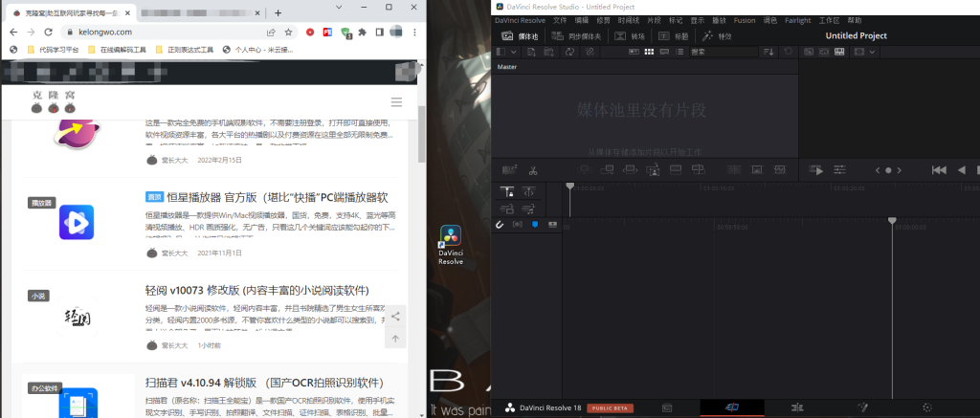Click the blue marker icon
Image resolution: width=980 pixels, height=418 pixels.
535,225
